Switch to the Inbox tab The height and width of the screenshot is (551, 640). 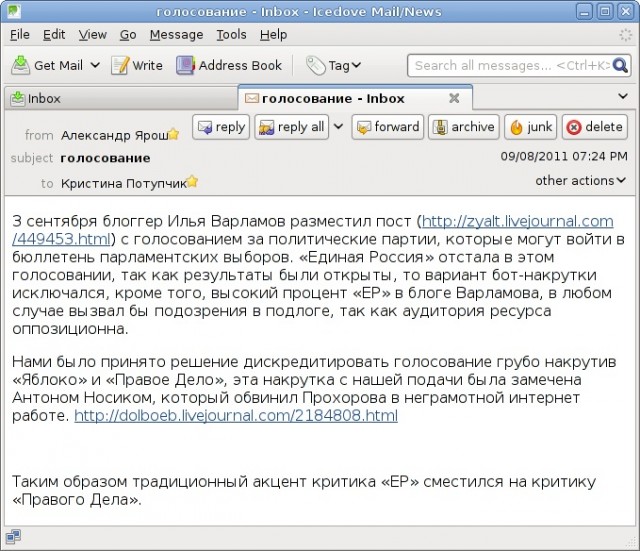121,98
